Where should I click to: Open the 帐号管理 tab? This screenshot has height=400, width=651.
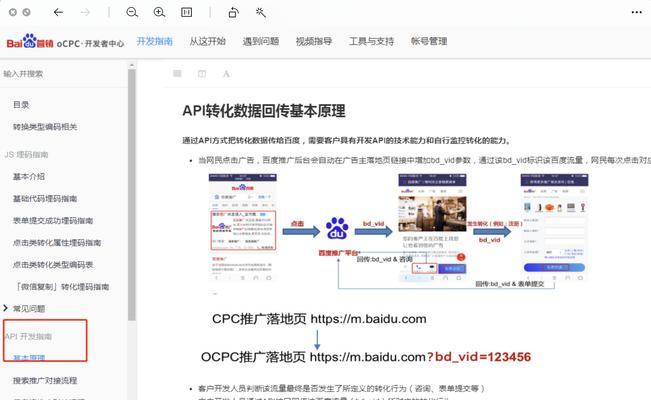429,41
